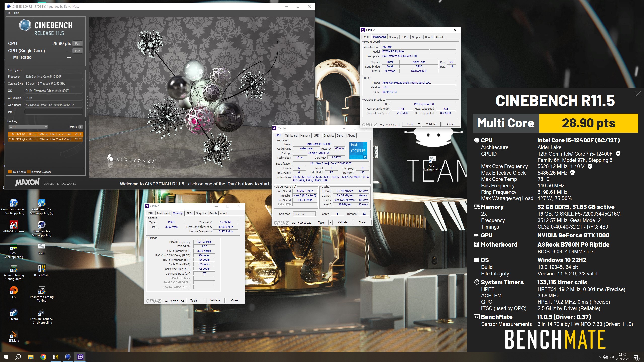
Task: Open SPD tab in Memory CPU-Z window
Action: tap(189, 213)
